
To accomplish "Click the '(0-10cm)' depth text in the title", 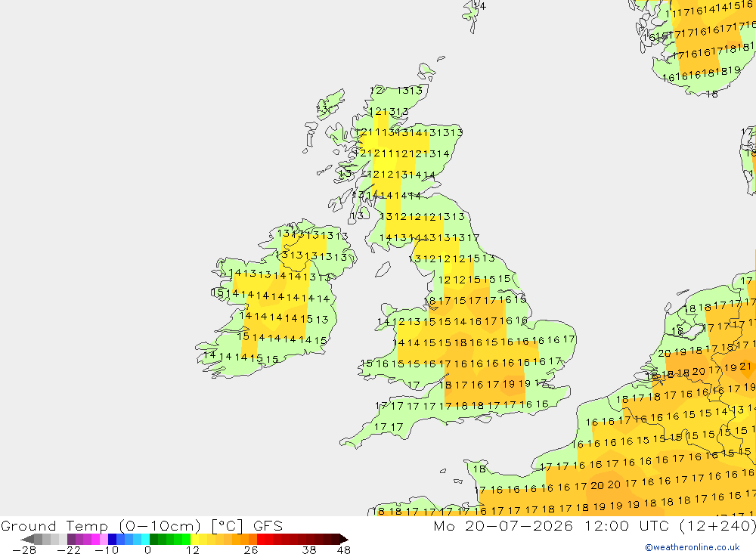I will pos(160,525).
